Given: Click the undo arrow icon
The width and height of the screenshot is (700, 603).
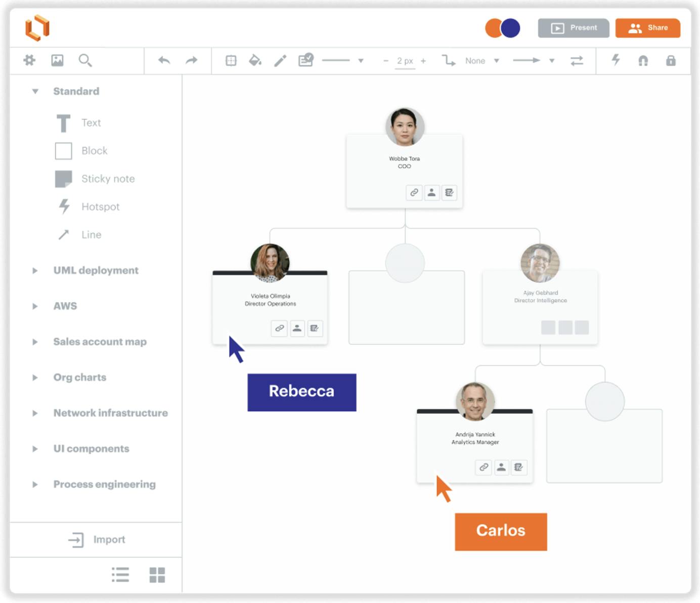Looking at the screenshot, I should (164, 61).
